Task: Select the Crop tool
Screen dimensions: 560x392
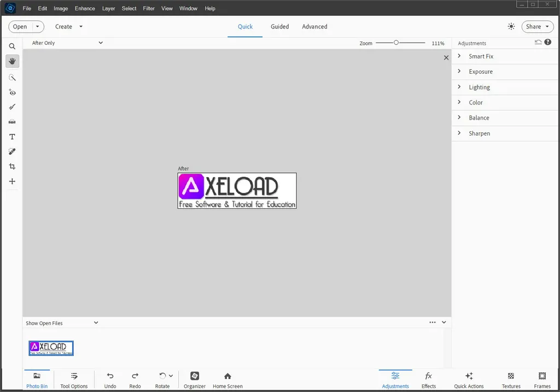Action: 12,166
